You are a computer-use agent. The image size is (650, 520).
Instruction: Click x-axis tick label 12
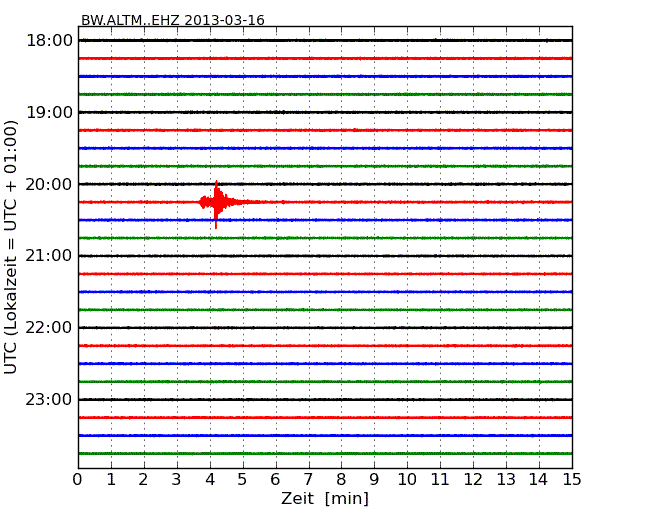(473, 480)
